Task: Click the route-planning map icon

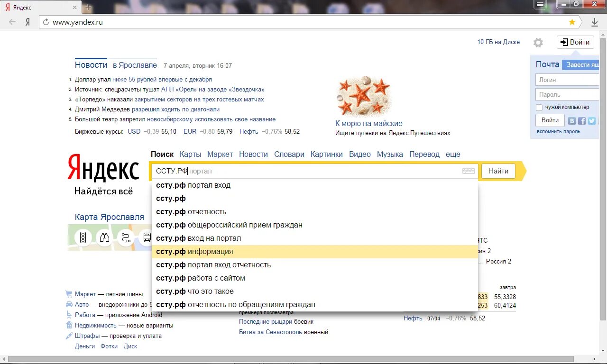Action: click(125, 237)
